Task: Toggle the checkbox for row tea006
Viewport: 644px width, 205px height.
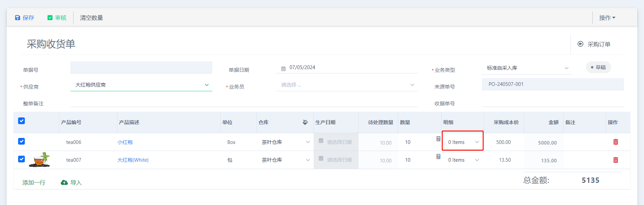Action: tap(21, 141)
